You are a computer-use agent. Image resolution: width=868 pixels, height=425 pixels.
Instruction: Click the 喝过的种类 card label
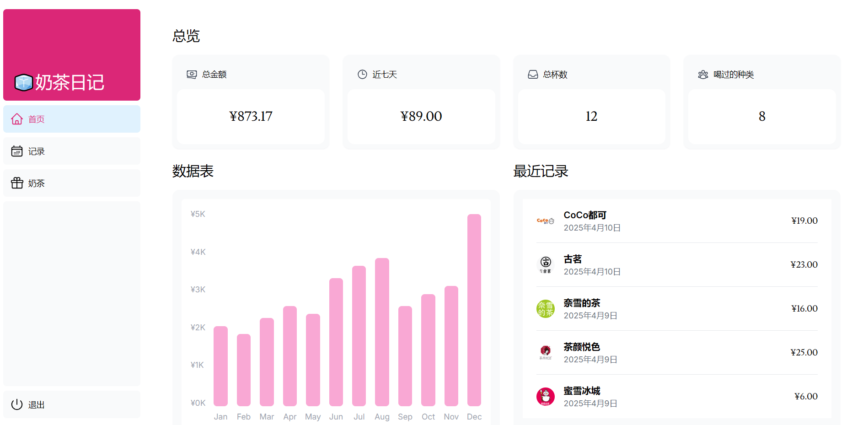734,74
